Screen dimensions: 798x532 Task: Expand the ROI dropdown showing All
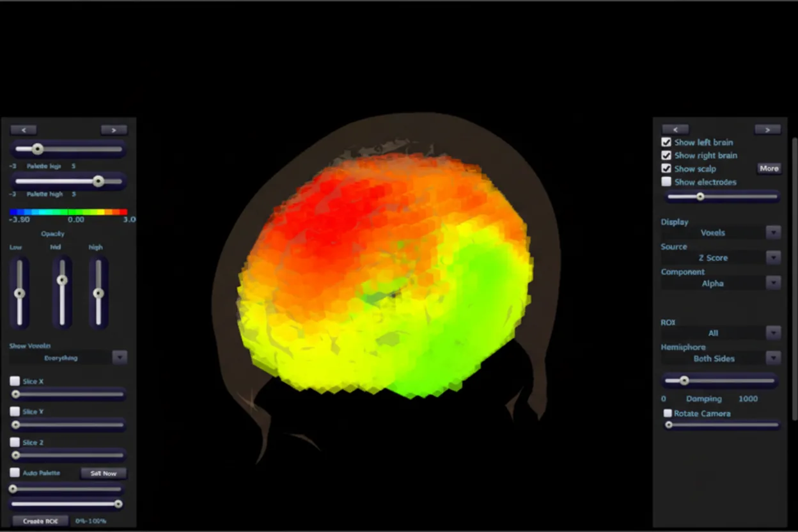click(x=773, y=332)
